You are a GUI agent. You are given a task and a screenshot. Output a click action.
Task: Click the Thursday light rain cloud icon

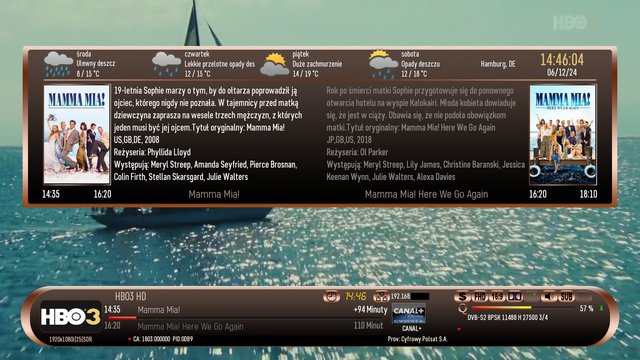click(x=167, y=64)
